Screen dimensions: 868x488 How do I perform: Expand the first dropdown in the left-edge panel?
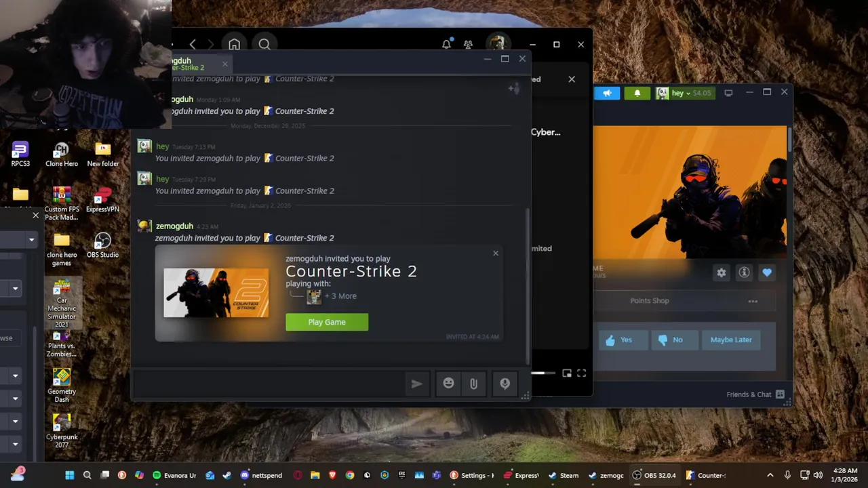click(x=31, y=239)
